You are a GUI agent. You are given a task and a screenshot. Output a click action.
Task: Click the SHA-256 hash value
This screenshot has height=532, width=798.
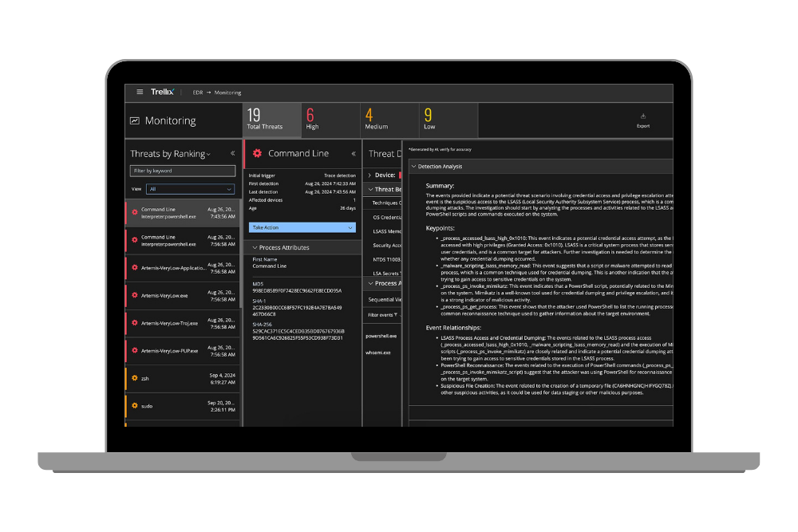tap(298, 335)
